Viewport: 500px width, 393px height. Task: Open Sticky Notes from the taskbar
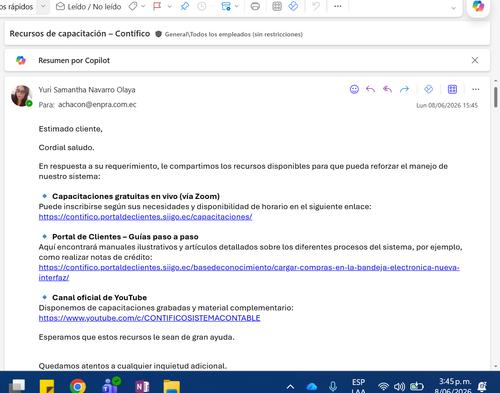click(47, 387)
